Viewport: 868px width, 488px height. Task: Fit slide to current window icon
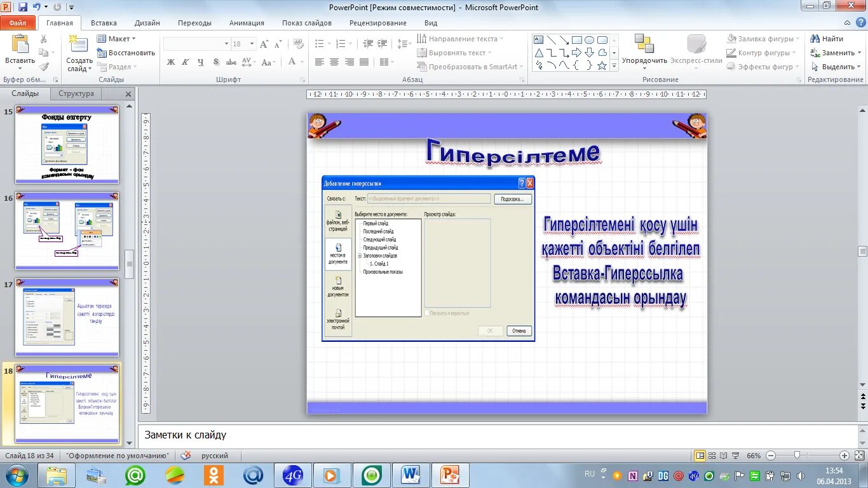pos(858,456)
